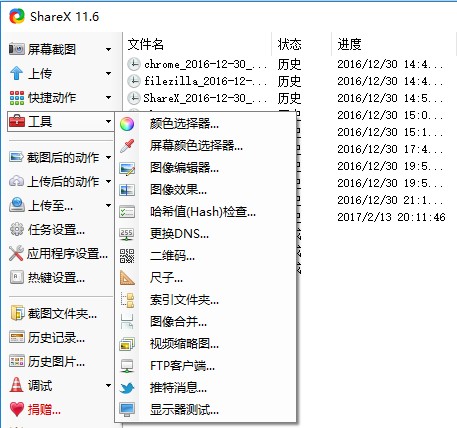Click the gear icon of 任务设置
Screen dimensions: 457x428
point(17,229)
